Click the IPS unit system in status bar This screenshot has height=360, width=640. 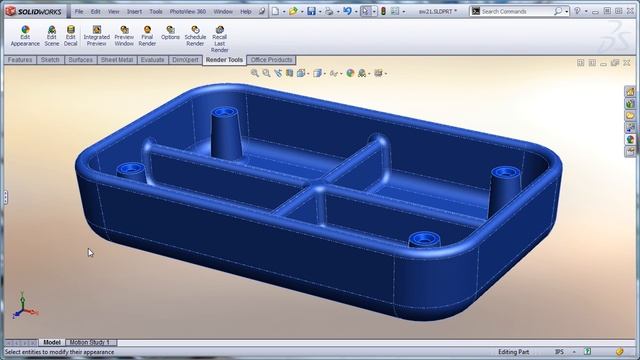559,352
